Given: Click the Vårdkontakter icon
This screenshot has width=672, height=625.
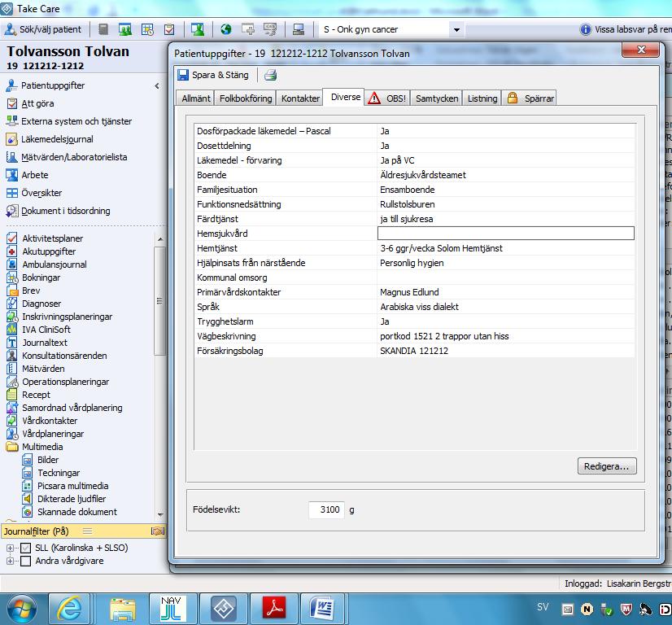Looking at the screenshot, I should click(12, 421).
